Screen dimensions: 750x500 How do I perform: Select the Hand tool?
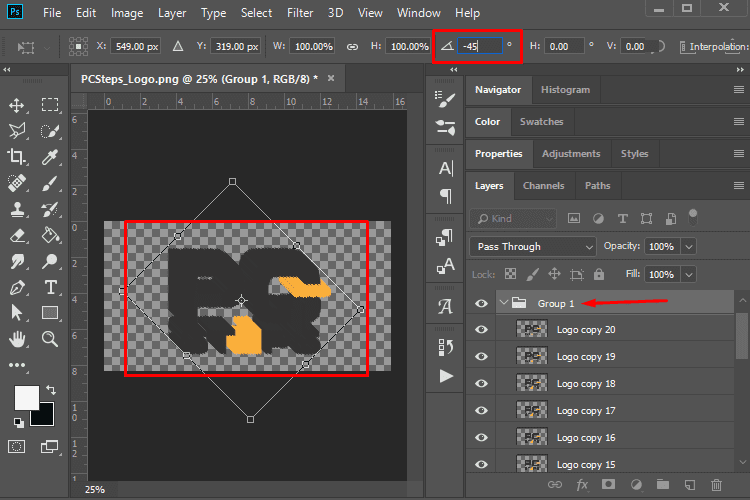click(17, 339)
